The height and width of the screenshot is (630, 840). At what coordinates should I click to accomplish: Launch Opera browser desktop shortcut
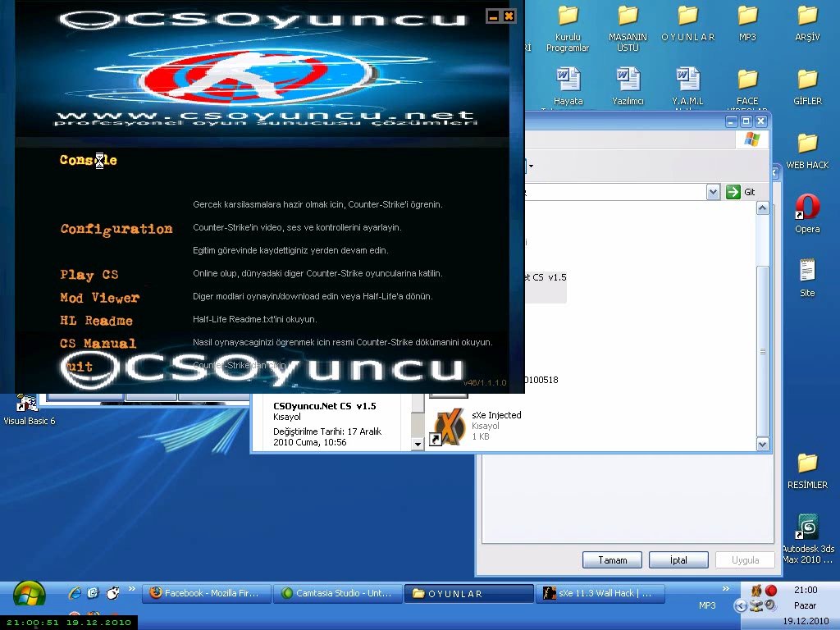[x=807, y=214]
